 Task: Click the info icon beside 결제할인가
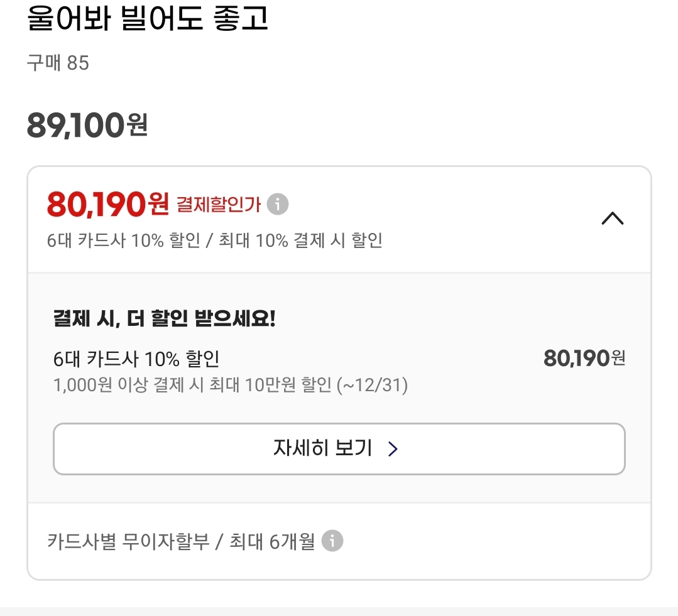tap(278, 204)
